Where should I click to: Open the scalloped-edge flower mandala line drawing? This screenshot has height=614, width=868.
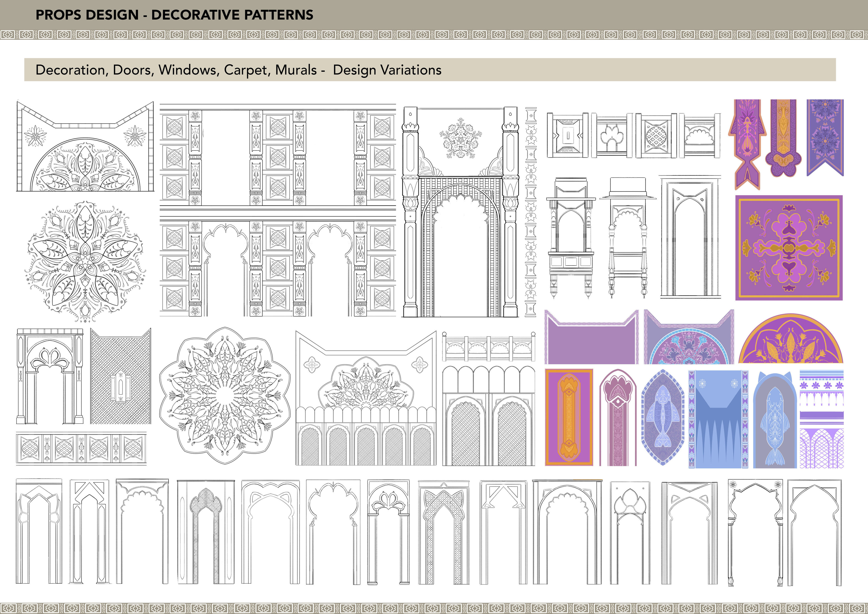click(225, 395)
